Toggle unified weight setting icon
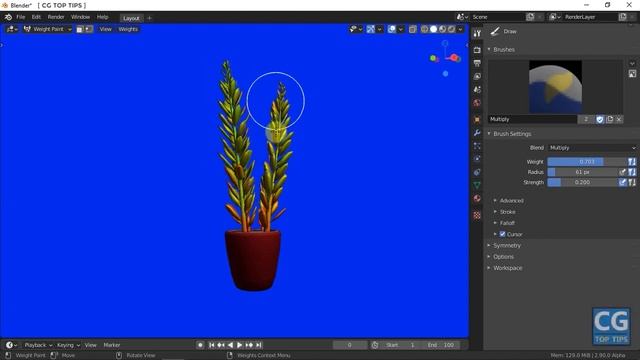The height and width of the screenshot is (360, 640). pos(632,162)
